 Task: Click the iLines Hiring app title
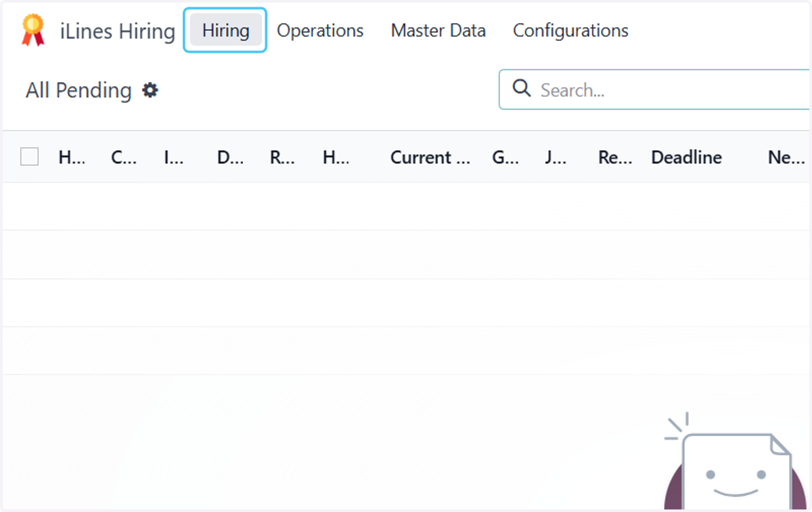[x=118, y=31]
